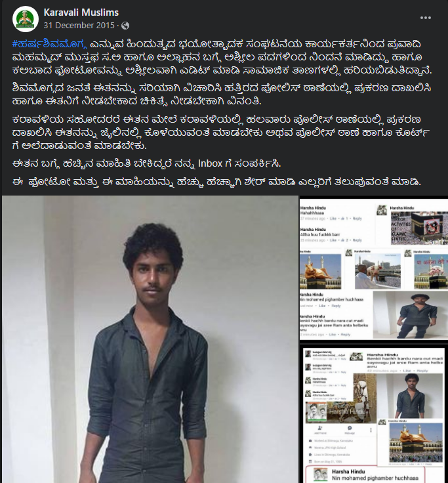Click the small commenter avatar in top collage
The height and width of the screenshot is (483, 448).
382,211
